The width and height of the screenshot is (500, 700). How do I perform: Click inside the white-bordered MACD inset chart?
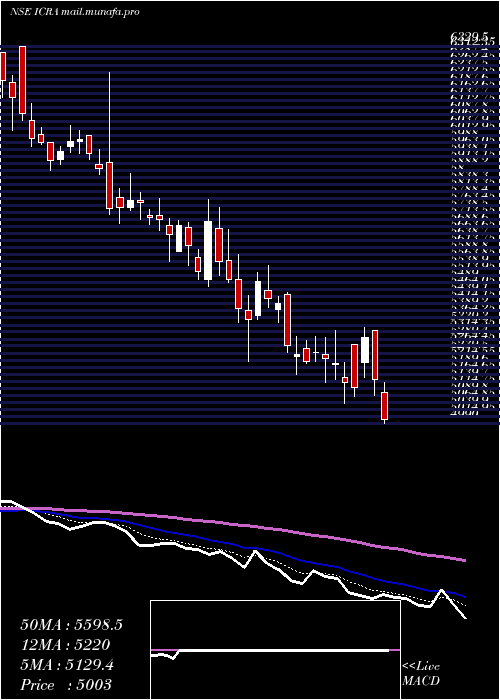(x=275, y=650)
